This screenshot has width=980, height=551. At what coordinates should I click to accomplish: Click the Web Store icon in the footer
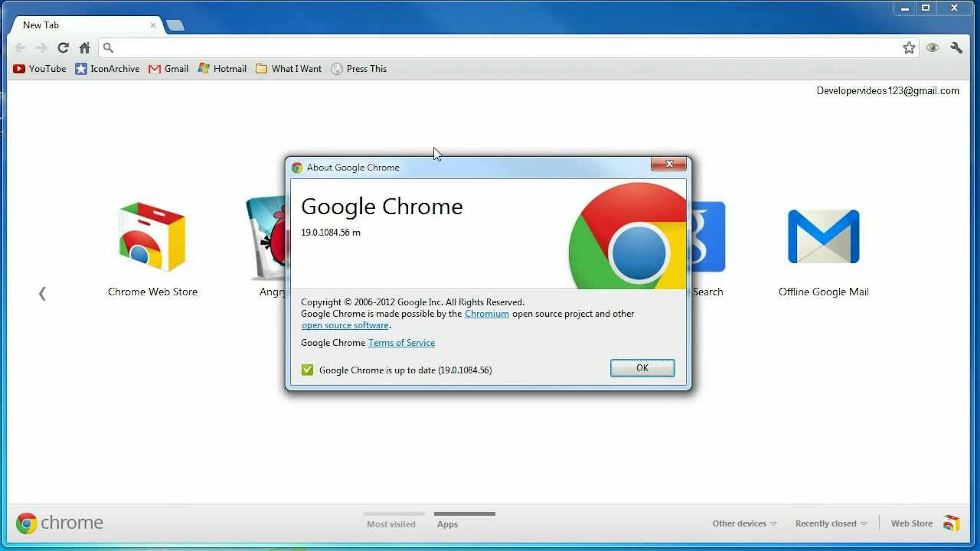(951, 524)
